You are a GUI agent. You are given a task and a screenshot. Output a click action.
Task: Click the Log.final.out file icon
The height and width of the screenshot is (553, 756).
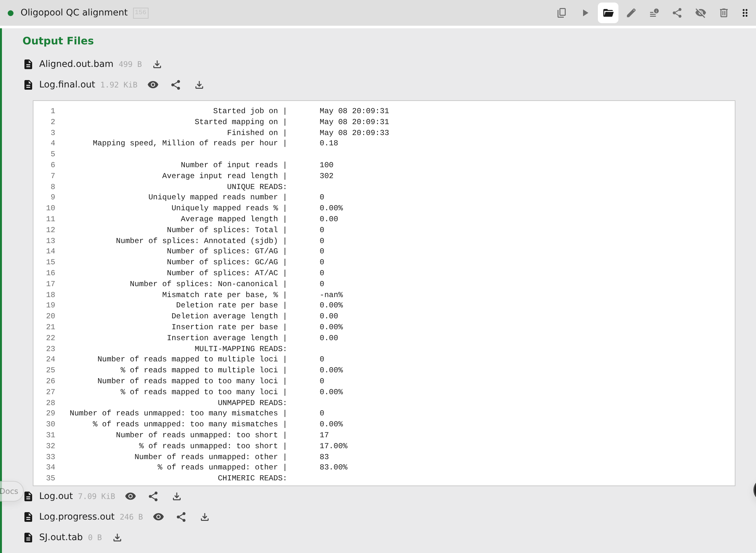[28, 85]
